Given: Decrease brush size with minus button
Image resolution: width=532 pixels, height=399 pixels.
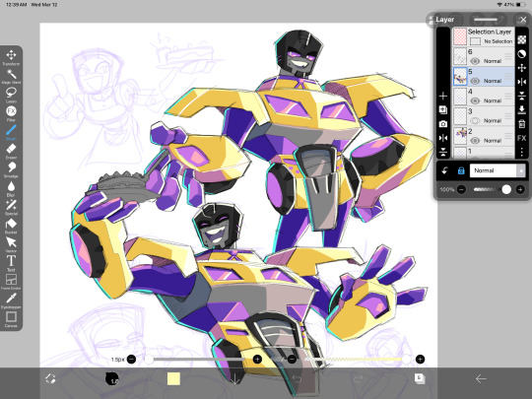Looking at the screenshot, I should 132,359.
